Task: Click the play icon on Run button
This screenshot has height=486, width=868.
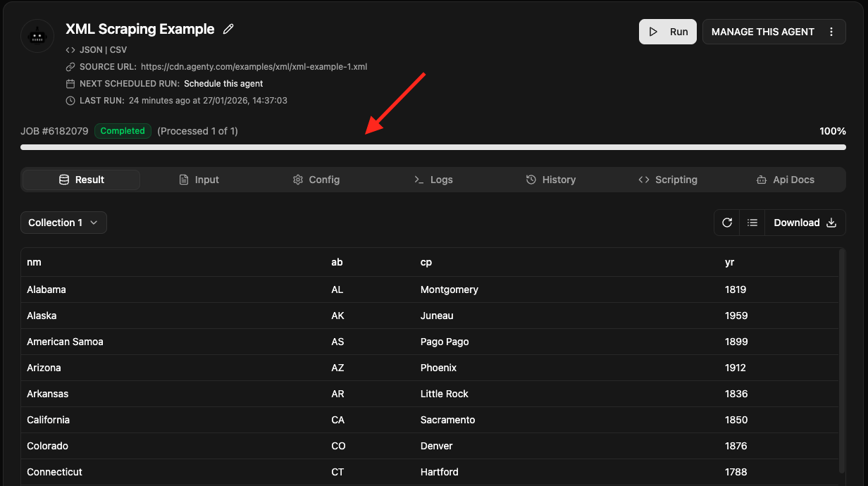Action: coord(654,32)
